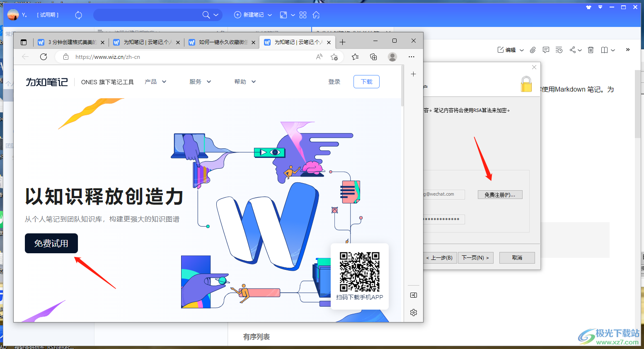Open the title bar menu triangle in WizNote
The image size is (644, 349).
[600, 7]
